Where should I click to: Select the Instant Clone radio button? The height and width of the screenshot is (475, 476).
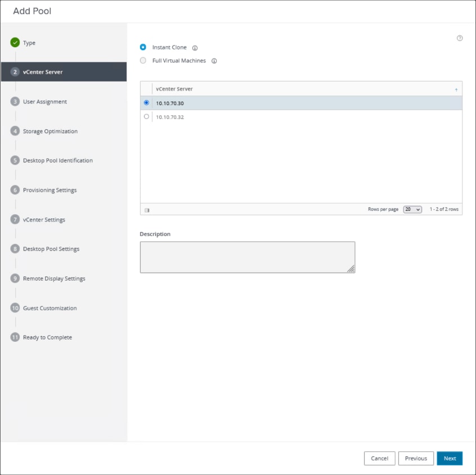click(143, 47)
